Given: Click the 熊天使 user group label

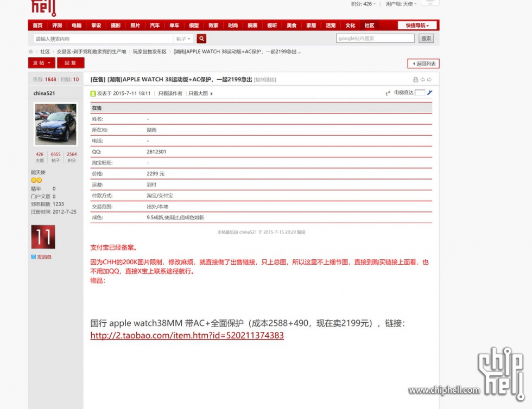Looking at the screenshot, I should (39, 172).
